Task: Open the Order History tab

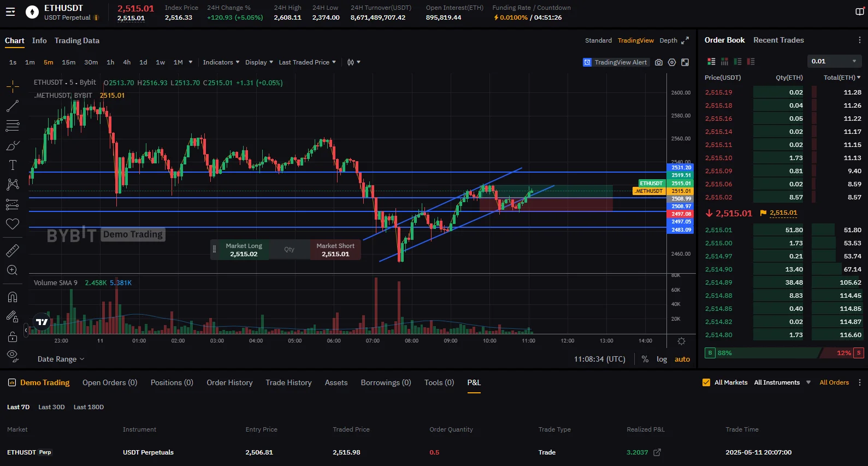Action: tap(229, 382)
